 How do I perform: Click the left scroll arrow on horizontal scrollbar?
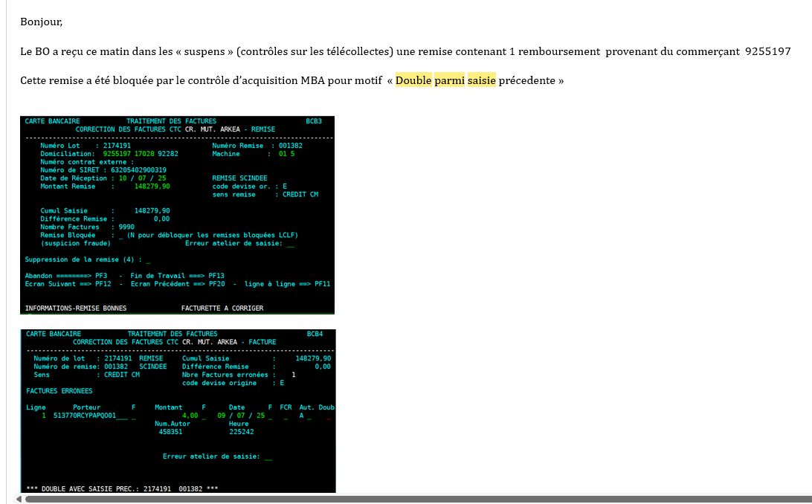coord(19,499)
